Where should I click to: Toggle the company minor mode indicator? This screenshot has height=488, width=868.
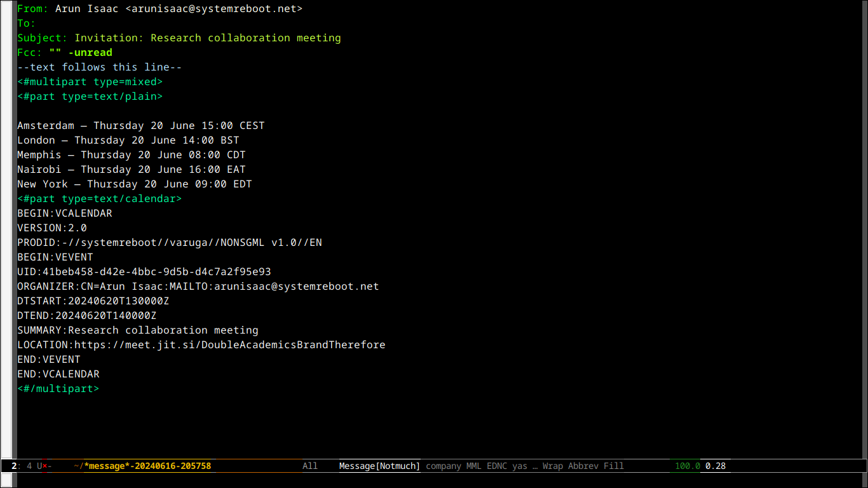tap(443, 466)
